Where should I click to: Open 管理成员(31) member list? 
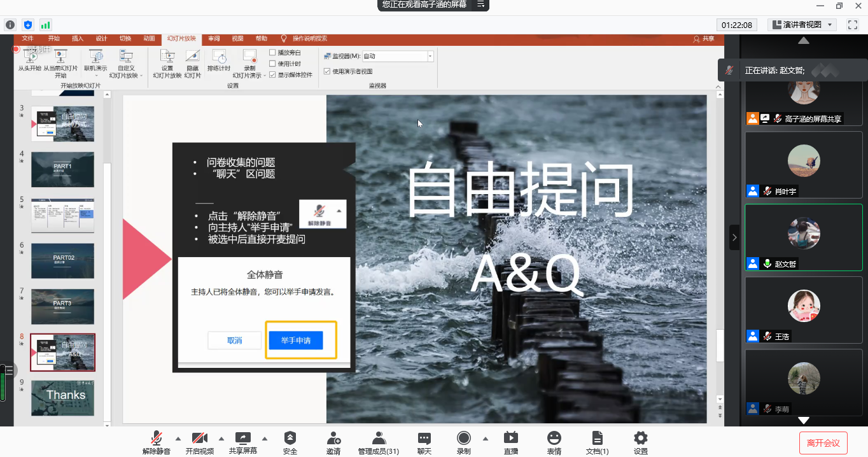tap(379, 439)
